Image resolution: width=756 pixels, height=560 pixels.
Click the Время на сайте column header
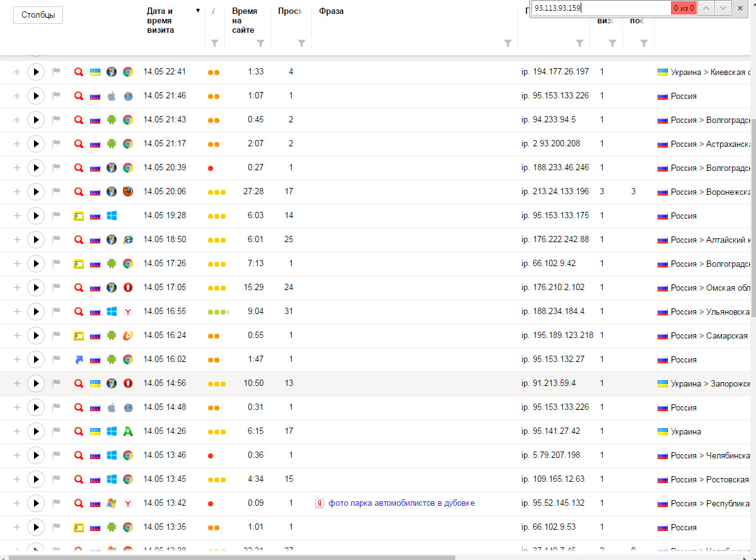click(x=245, y=20)
